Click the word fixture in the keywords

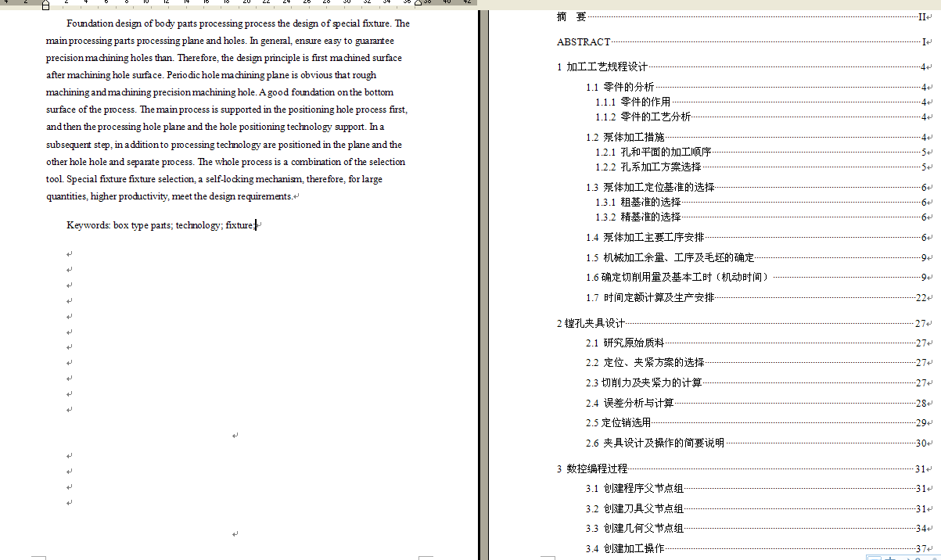(241, 225)
